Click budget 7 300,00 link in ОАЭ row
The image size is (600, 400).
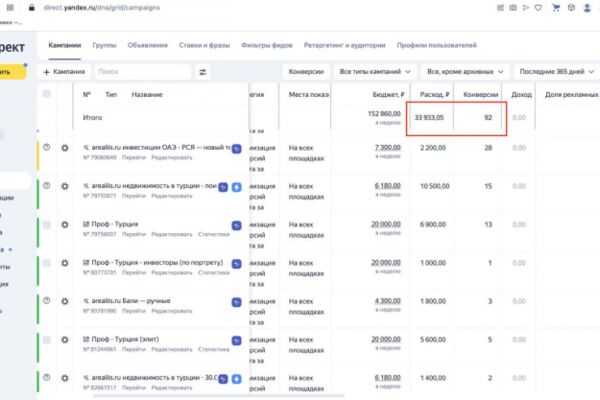388,148
